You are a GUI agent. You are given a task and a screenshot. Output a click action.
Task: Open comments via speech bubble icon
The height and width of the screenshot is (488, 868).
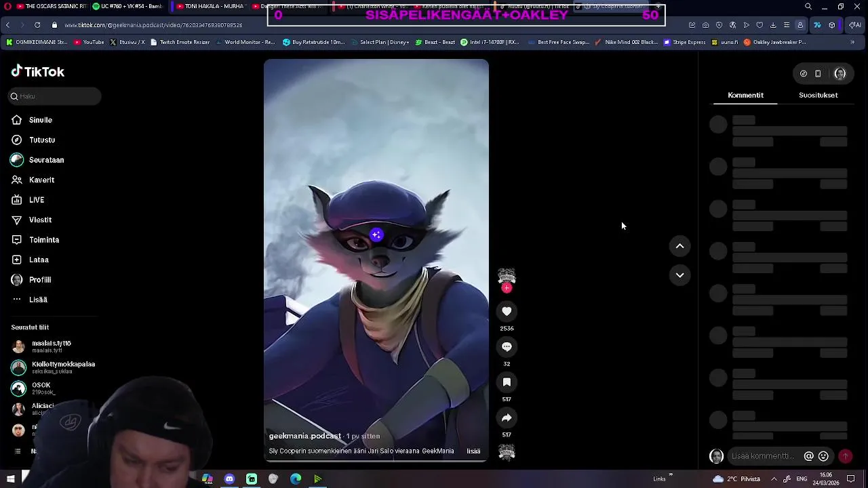[507, 346]
